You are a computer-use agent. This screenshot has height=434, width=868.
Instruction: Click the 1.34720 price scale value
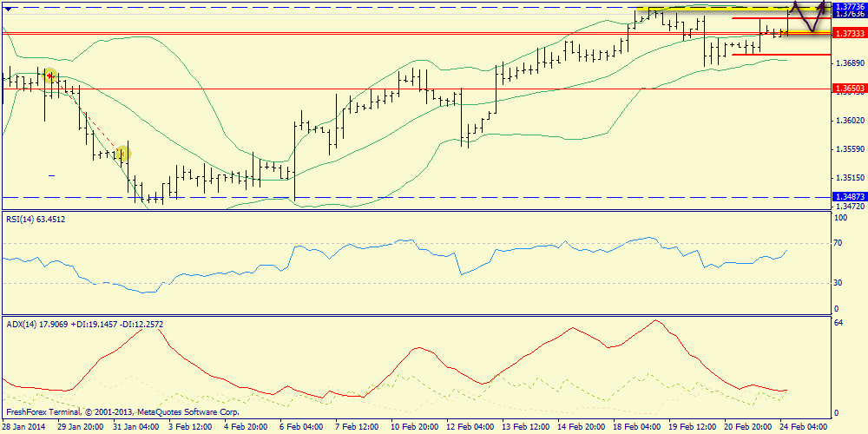point(850,206)
